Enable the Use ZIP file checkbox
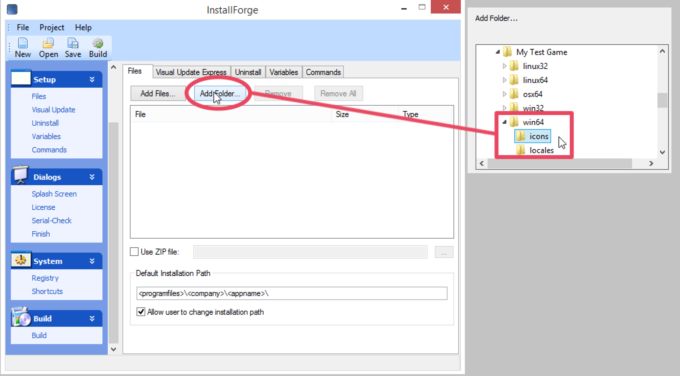This screenshot has width=680, height=376. tap(134, 252)
